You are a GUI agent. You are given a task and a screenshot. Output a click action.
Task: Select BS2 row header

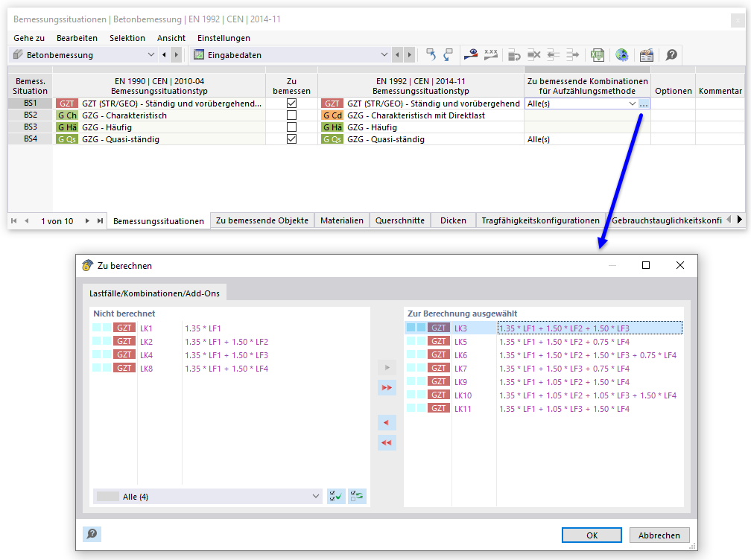[x=30, y=115]
